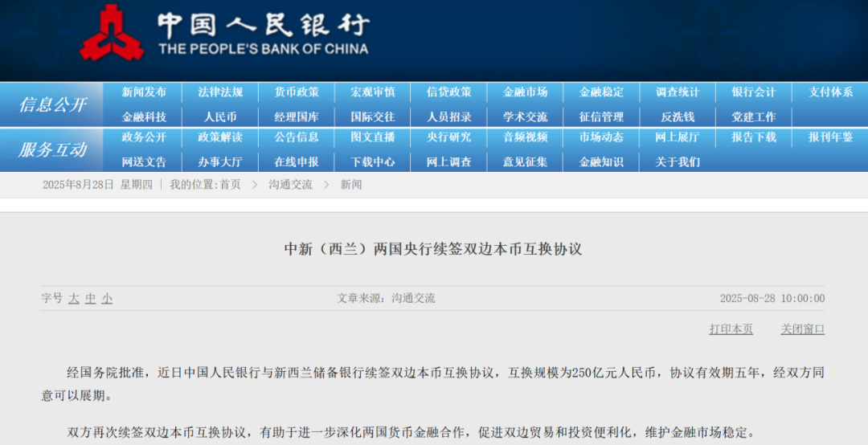Select the 信息公开 section heading
Image resolution: width=868 pixels, height=445 pixels.
pos(53,104)
